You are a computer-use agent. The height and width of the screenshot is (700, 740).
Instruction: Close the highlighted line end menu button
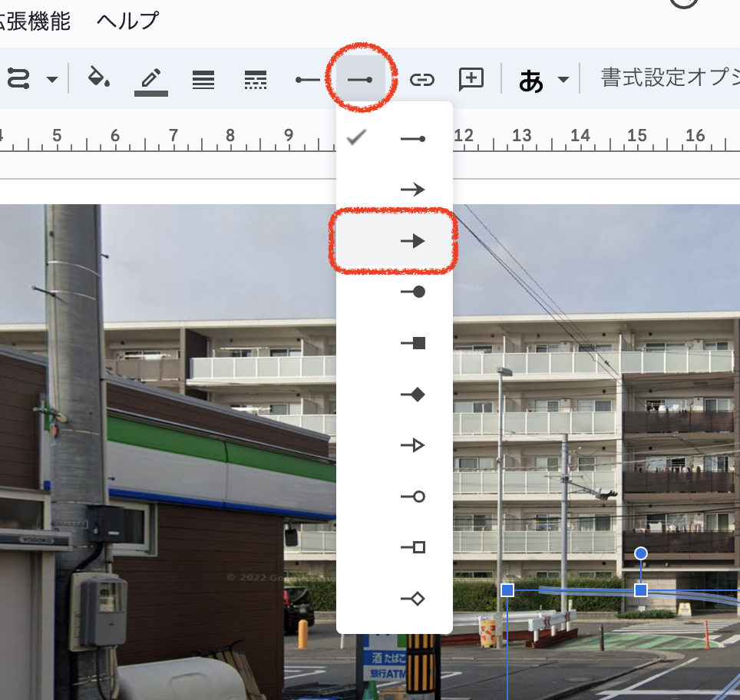tap(360, 79)
